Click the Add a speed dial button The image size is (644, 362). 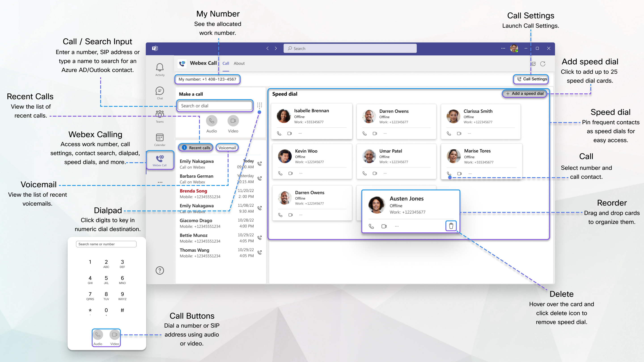pos(524,93)
